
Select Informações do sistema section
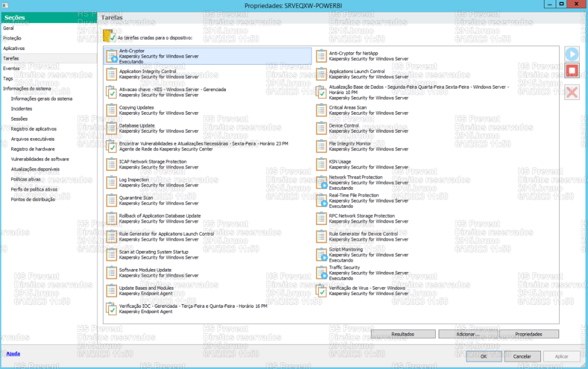tap(27, 89)
